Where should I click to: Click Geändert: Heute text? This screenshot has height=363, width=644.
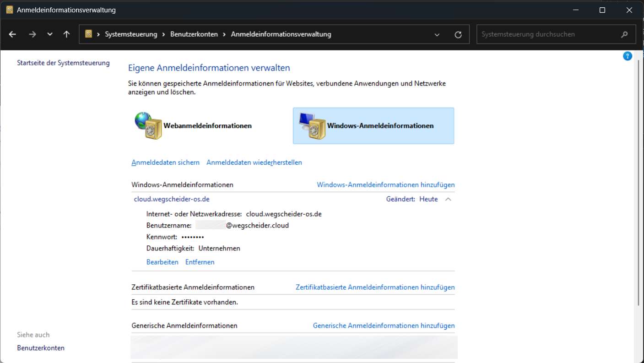(x=412, y=199)
